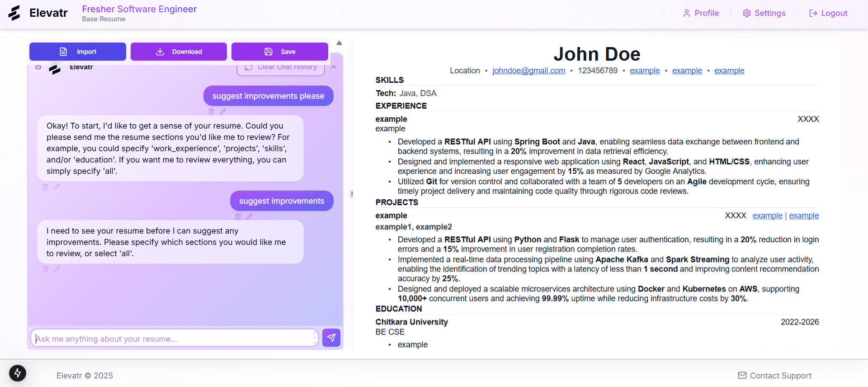The width and height of the screenshot is (868, 387).
Task: Log out using the Logout link
Action: 828,13
